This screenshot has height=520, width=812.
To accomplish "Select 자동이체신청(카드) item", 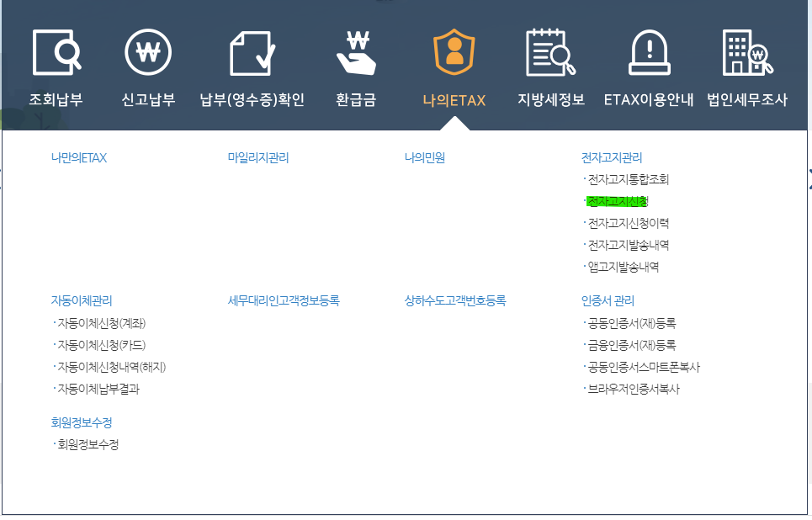I will 102,346.
